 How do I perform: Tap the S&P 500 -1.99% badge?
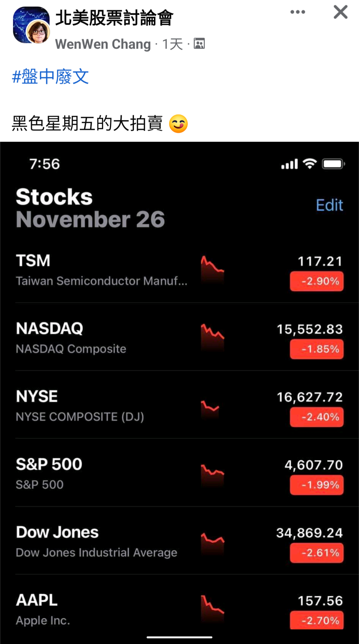(x=317, y=485)
